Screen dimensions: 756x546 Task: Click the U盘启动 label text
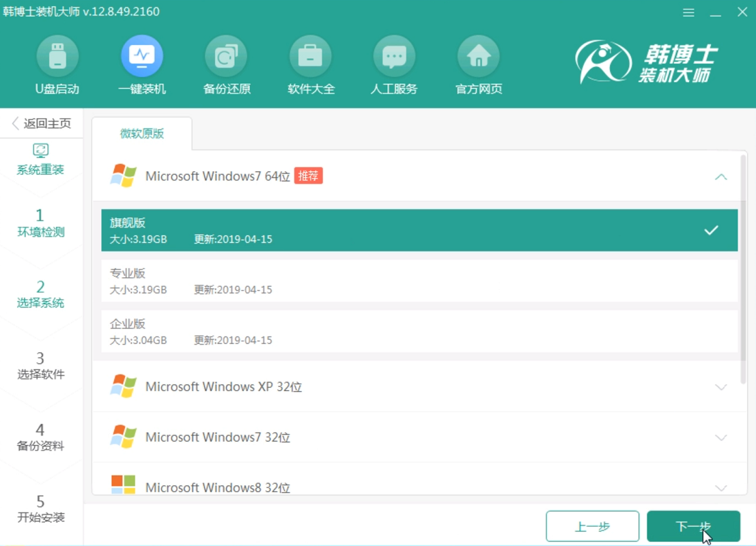(x=57, y=89)
